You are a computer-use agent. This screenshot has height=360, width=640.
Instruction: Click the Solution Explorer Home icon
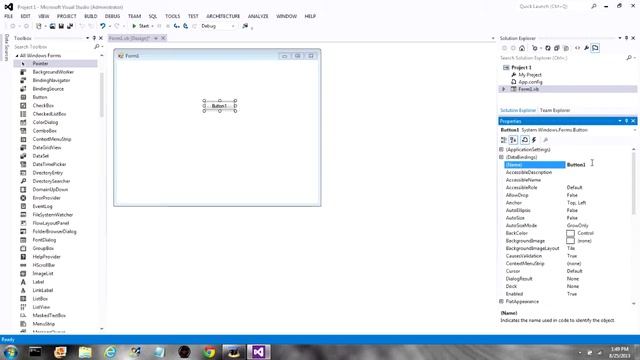[x=522, y=48]
